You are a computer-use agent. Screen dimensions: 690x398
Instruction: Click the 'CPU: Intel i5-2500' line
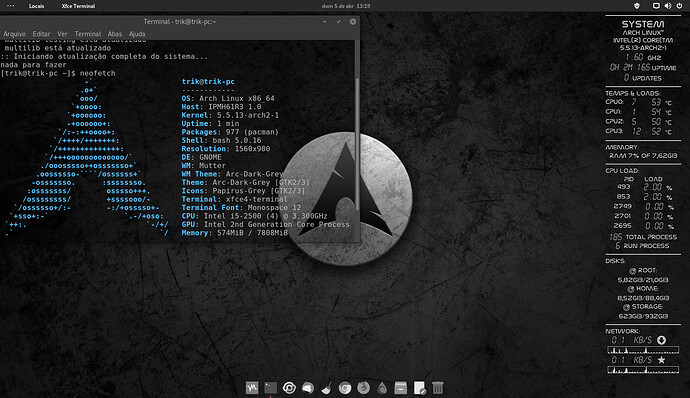click(x=254, y=216)
